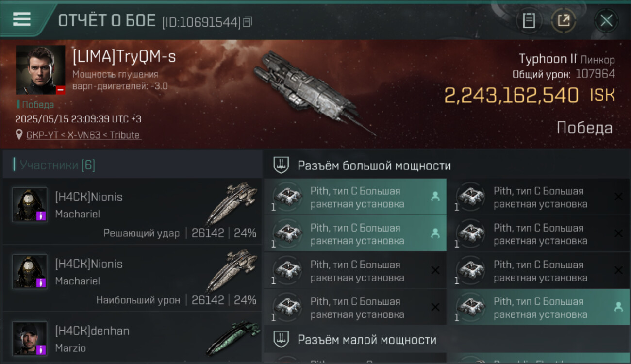Click the destroyed Pith launcher in top-right slot
The height and width of the screenshot is (364, 631).
538,197
